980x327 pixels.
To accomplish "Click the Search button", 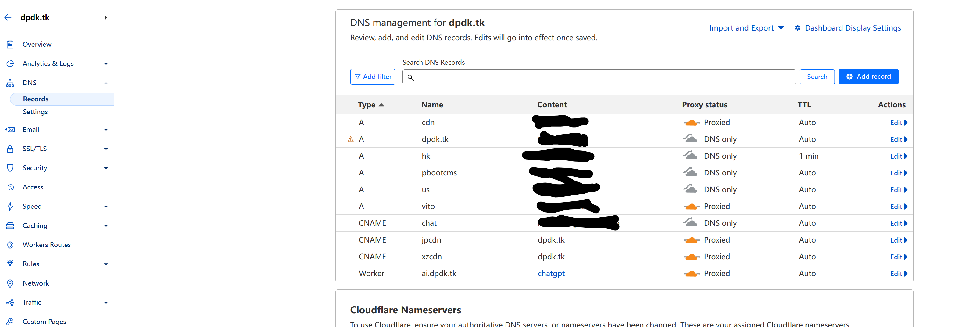I will tap(817, 77).
